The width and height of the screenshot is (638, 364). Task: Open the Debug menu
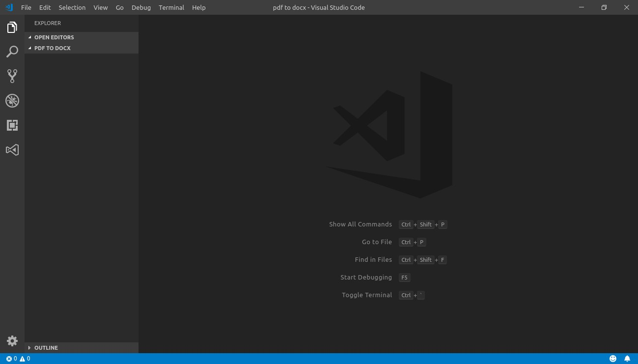(141, 7)
